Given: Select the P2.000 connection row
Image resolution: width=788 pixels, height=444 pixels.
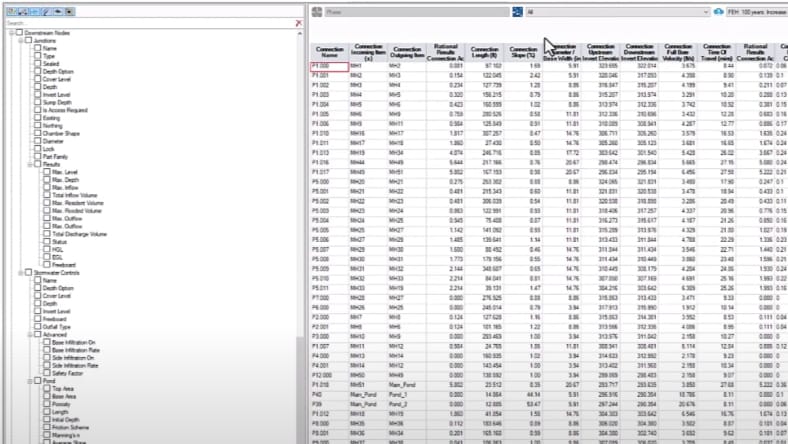Looking at the screenshot, I should click(x=549, y=317).
